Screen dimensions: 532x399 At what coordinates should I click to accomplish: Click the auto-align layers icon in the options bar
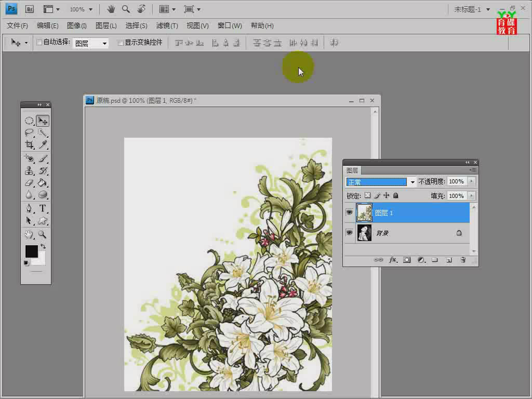(334, 43)
